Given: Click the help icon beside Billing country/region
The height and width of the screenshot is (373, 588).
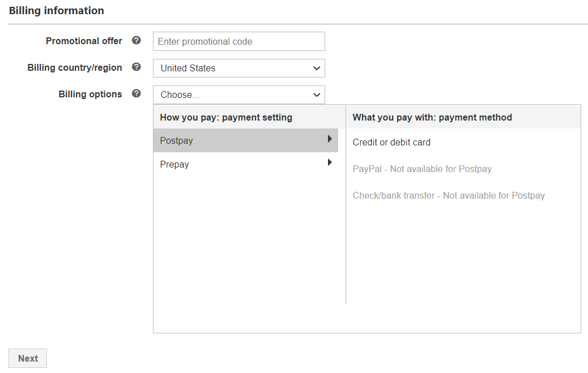Looking at the screenshot, I should (136, 67).
